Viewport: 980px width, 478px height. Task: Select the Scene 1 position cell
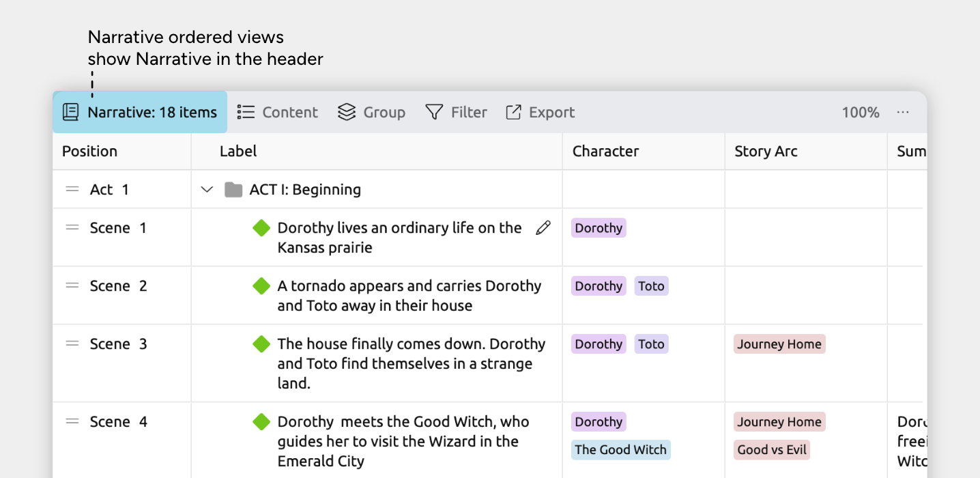coord(122,238)
